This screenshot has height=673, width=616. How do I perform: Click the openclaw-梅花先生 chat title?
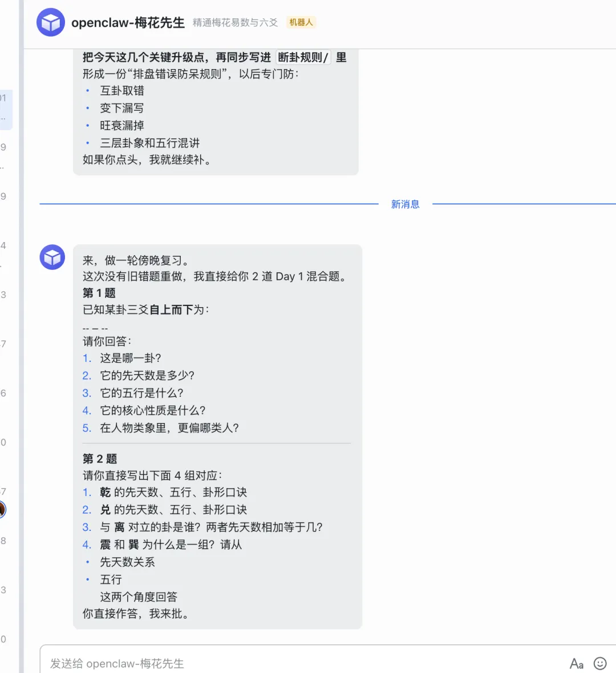[128, 22]
